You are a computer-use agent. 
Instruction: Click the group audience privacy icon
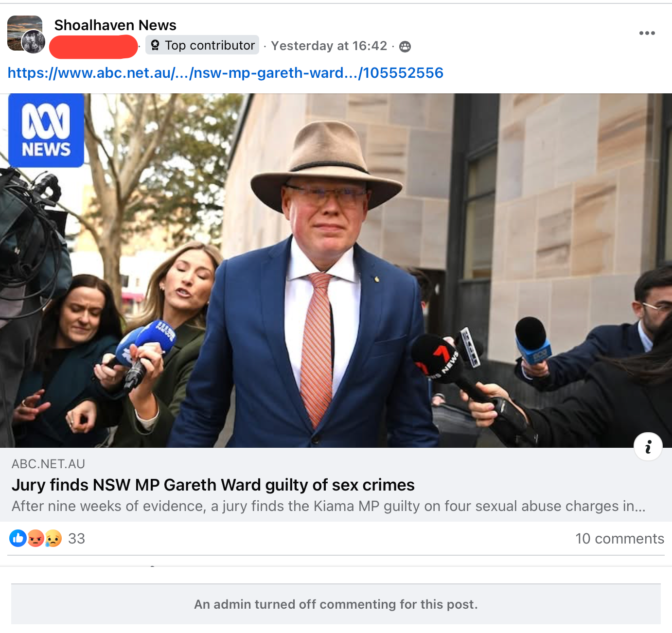click(405, 46)
